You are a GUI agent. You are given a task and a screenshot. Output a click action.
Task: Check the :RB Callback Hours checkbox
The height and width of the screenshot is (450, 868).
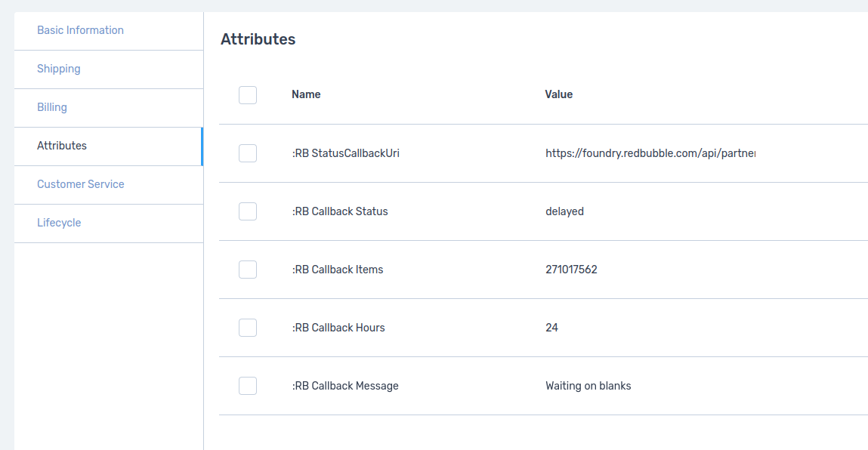click(x=248, y=328)
